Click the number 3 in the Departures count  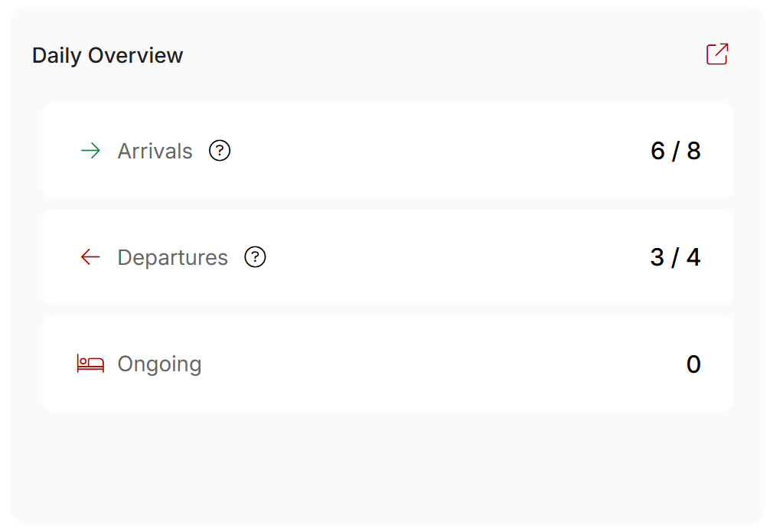click(x=657, y=257)
